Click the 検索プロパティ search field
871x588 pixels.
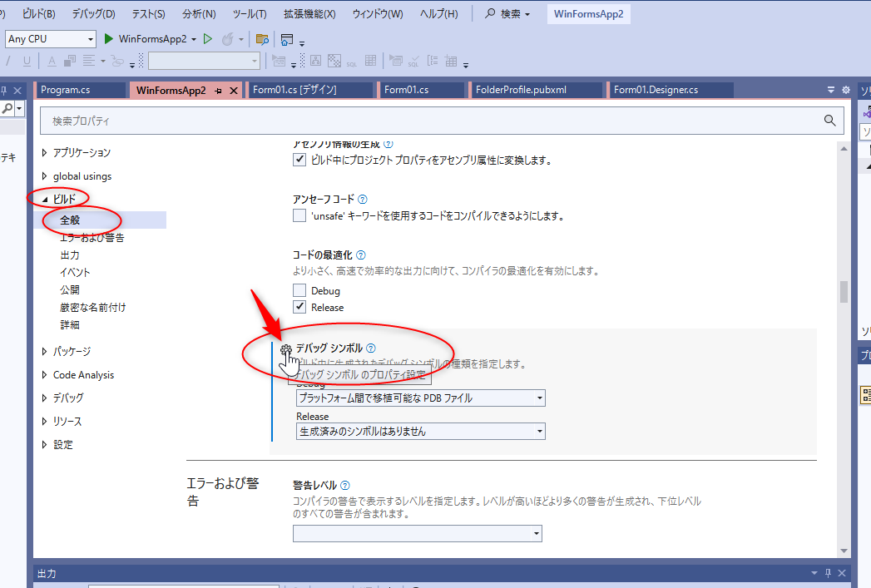point(428,121)
